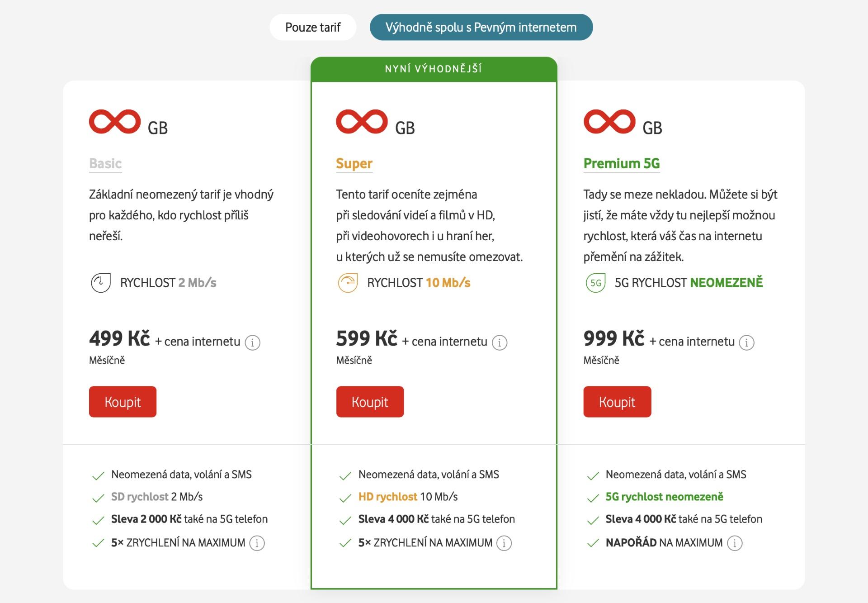The image size is (868, 603).
Task: Click info icon next to 599 Kč price
Action: (x=500, y=342)
